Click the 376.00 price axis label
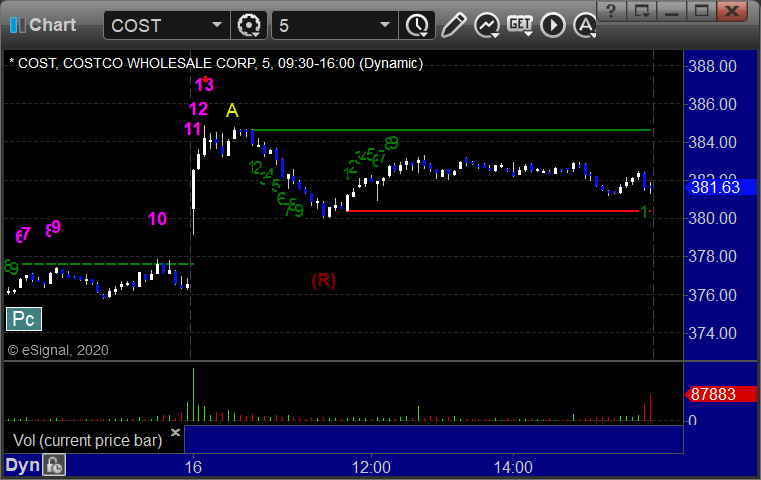The image size is (761, 480). pyautogui.click(x=712, y=295)
